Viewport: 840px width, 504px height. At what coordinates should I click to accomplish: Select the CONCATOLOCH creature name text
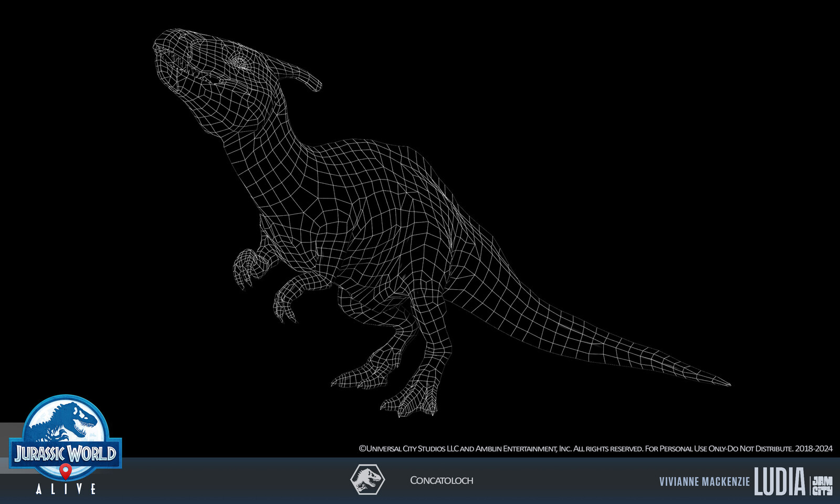(442, 480)
